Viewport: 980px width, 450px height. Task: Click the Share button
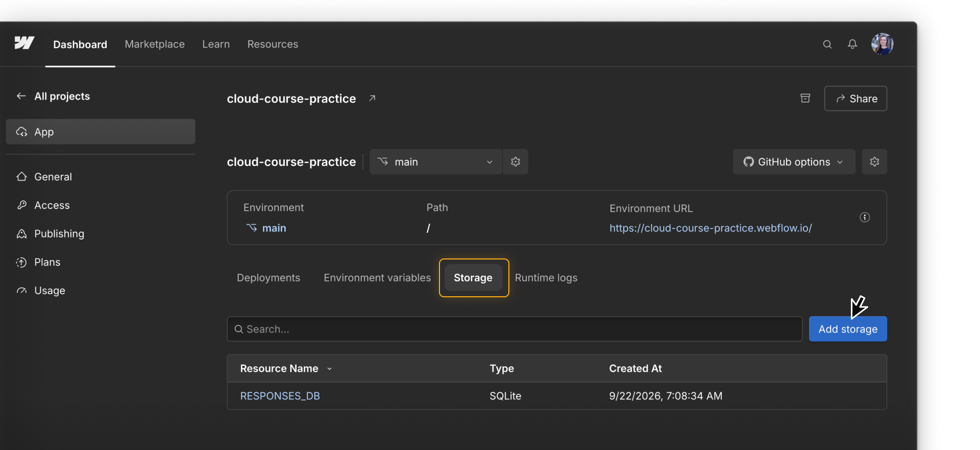pyautogui.click(x=855, y=99)
